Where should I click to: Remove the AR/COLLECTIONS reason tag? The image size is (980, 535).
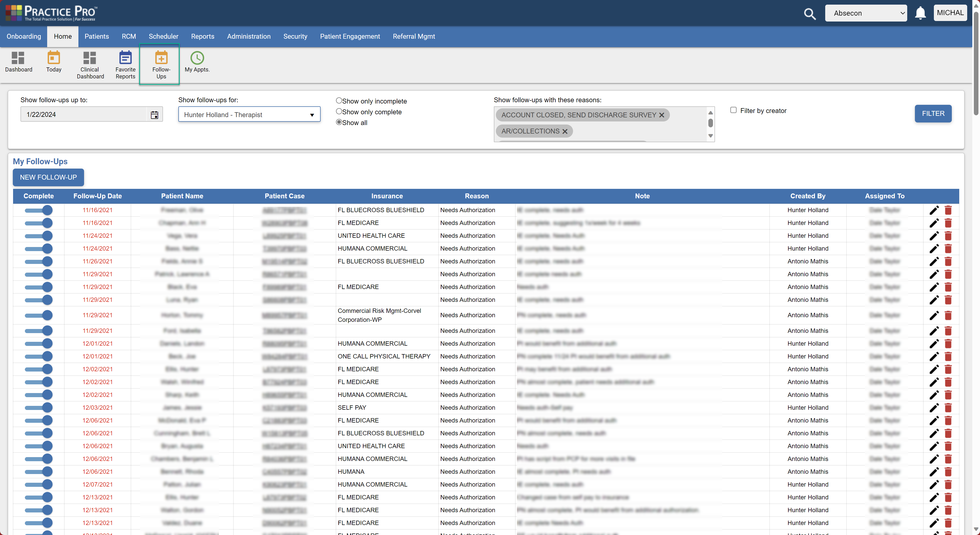tap(565, 131)
